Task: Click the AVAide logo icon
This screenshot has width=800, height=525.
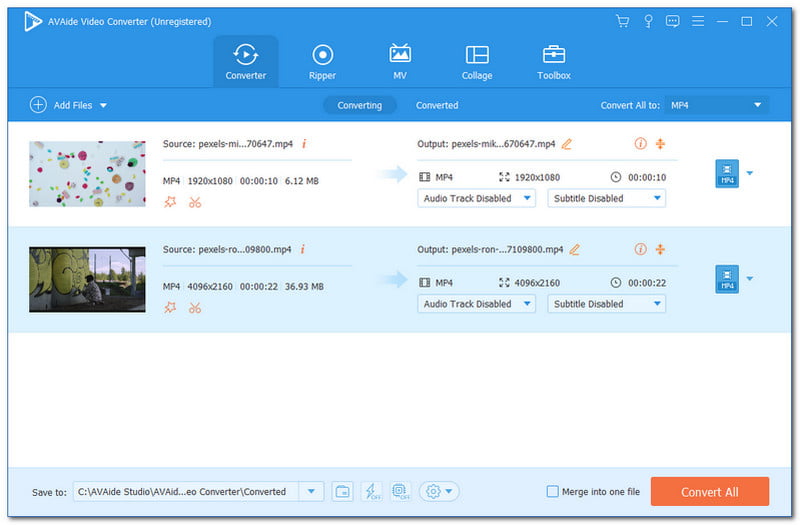Action: (x=33, y=21)
